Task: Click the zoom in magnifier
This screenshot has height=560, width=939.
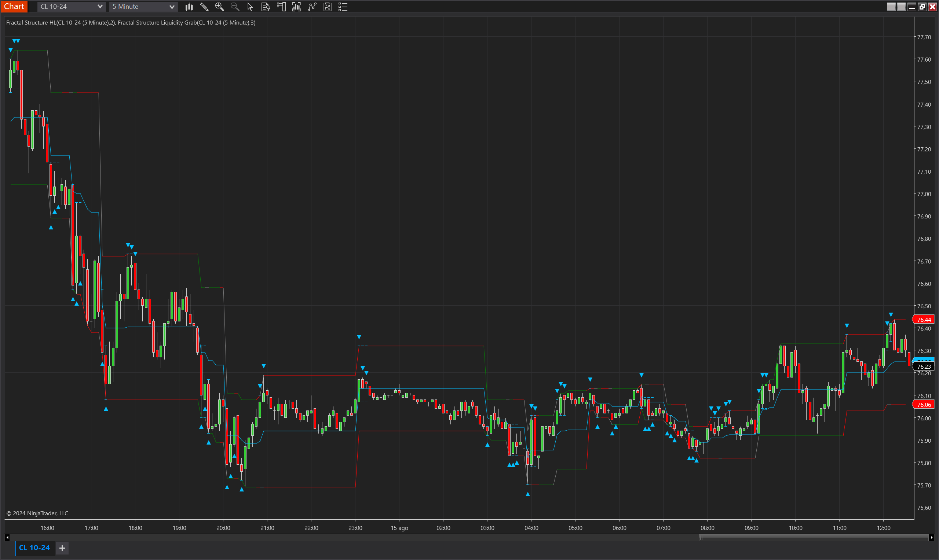Action: coord(219,7)
